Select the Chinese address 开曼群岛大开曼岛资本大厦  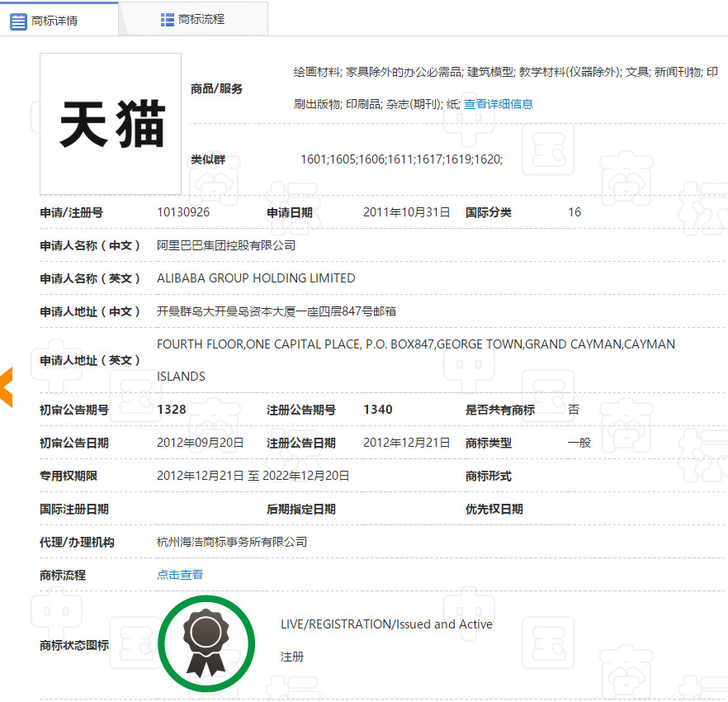[x=226, y=311]
